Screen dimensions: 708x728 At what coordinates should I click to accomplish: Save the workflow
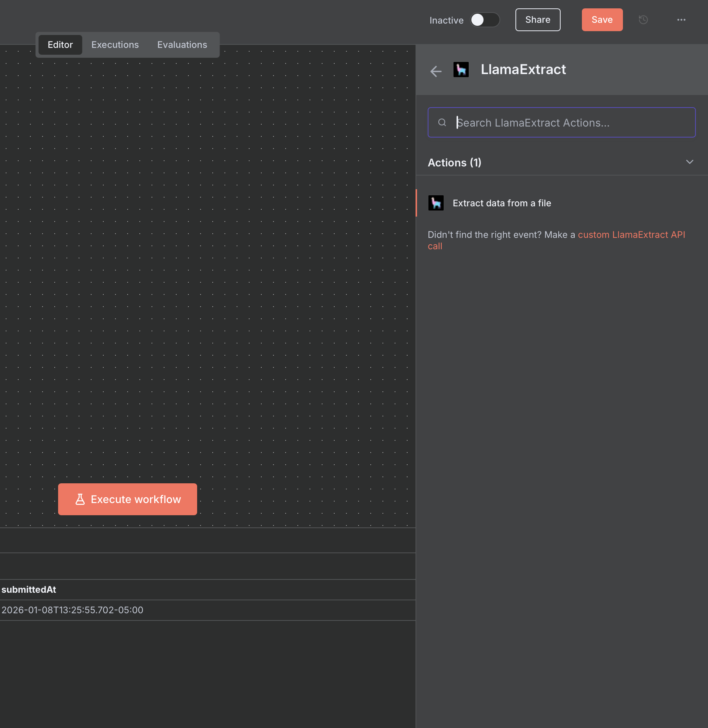click(x=602, y=20)
